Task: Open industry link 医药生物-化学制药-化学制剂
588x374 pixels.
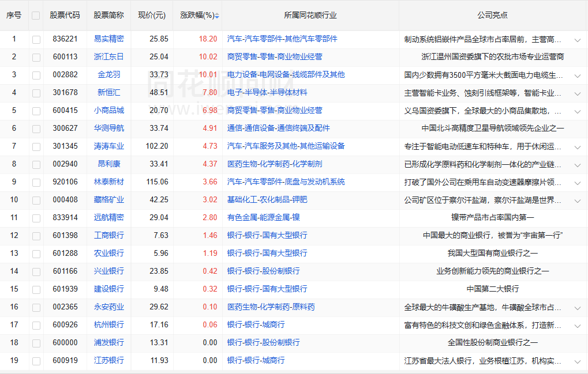Action: point(275,164)
